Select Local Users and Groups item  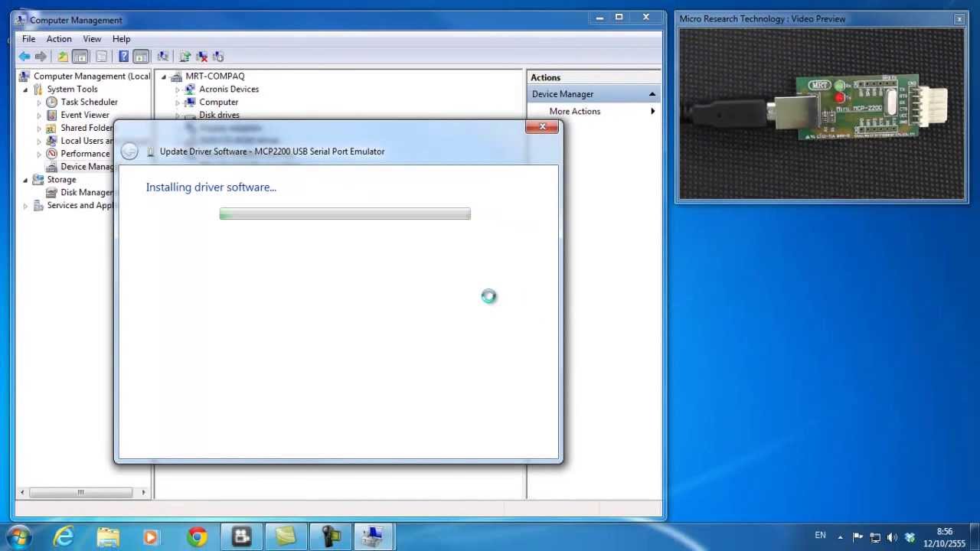coord(87,141)
